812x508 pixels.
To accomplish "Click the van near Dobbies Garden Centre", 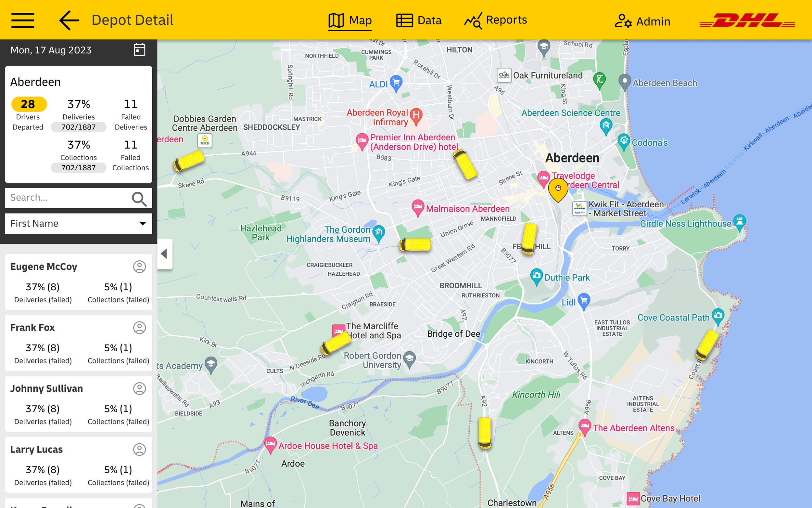I will tap(189, 161).
